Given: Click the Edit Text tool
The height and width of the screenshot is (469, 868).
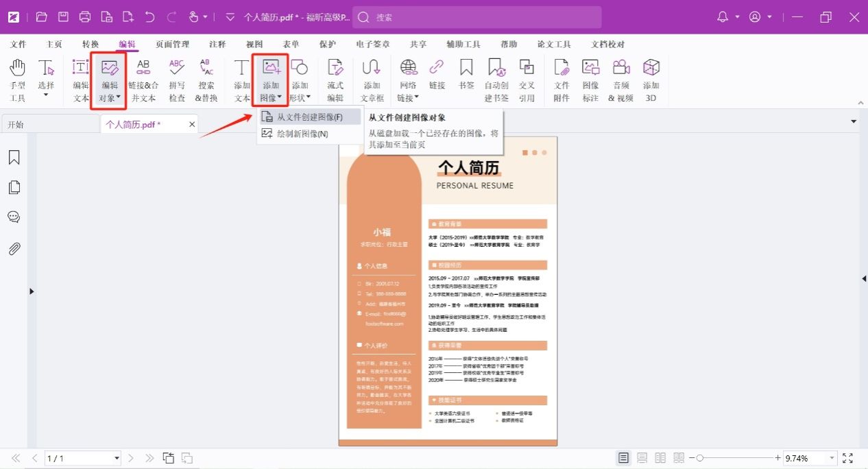Looking at the screenshot, I should [x=81, y=80].
